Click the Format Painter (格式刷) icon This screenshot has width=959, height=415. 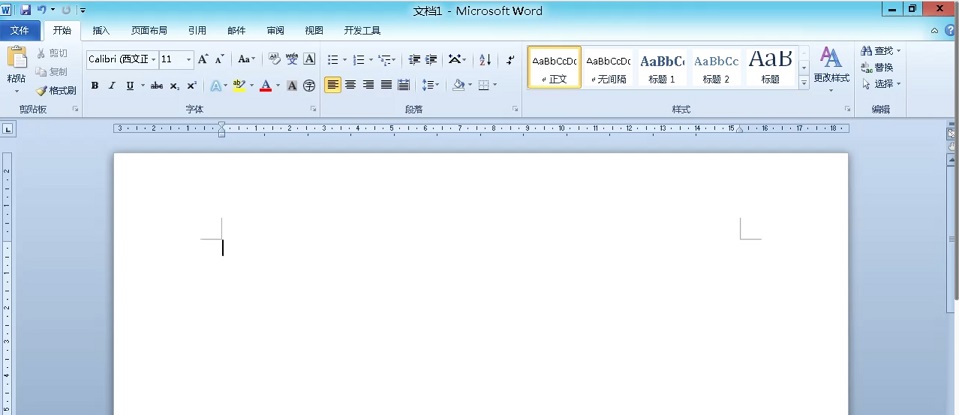coord(56,90)
